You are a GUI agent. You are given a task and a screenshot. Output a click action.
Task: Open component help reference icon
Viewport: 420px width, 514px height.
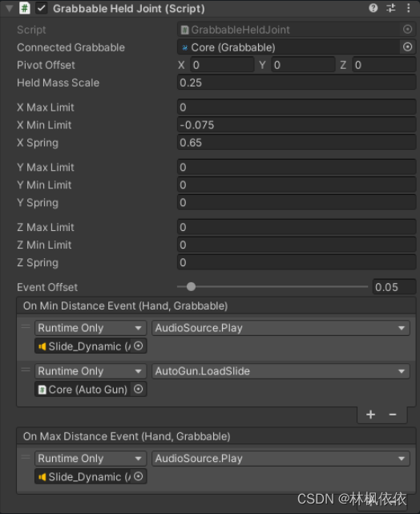coord(374,8)
